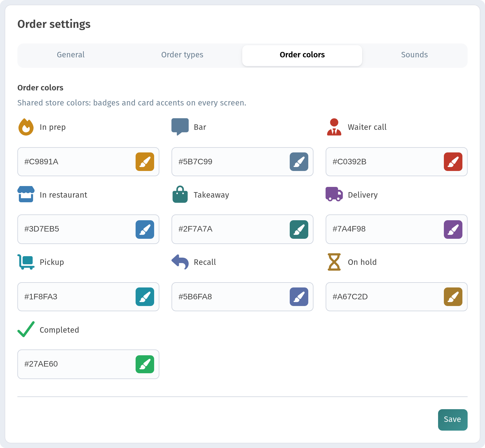Screen dimensions: 485x448
Task: Open color picker for In restaurant
Action: coord(145,230)
